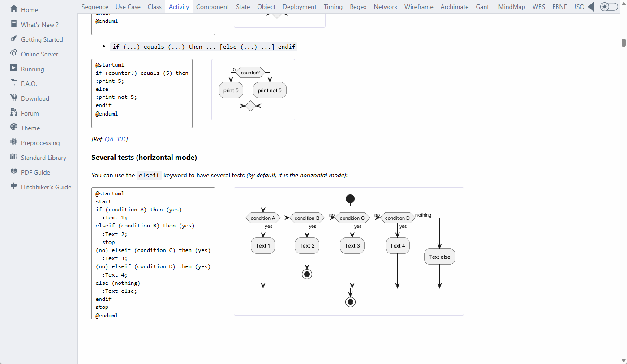Switch to the Deployment tab
Viewport: 627px width, 364px height.
[300, 7]
